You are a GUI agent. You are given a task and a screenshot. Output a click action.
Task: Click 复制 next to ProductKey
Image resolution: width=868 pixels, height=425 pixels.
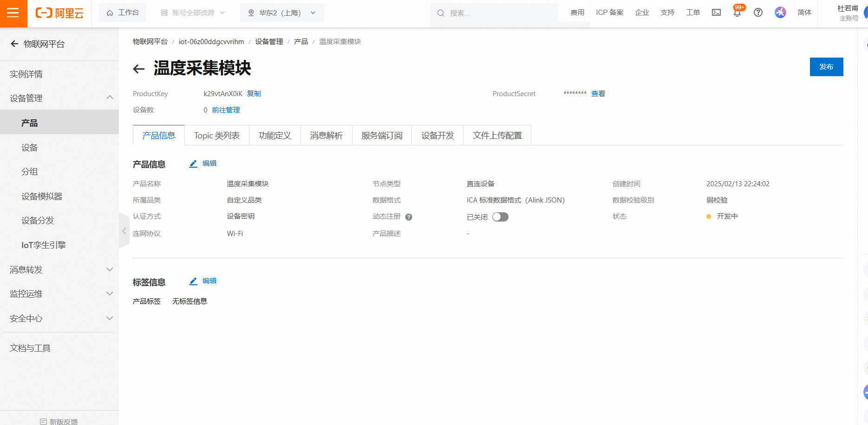(254, 94)
